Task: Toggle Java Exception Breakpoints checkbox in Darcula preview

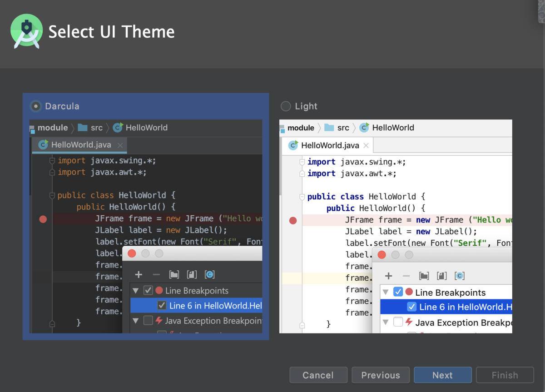Action: [x=148, y=321]
